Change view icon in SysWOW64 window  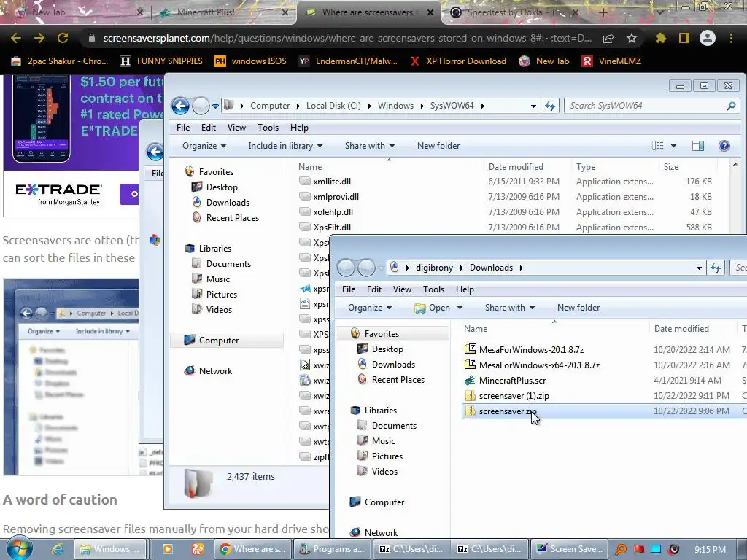click(658, 146)
